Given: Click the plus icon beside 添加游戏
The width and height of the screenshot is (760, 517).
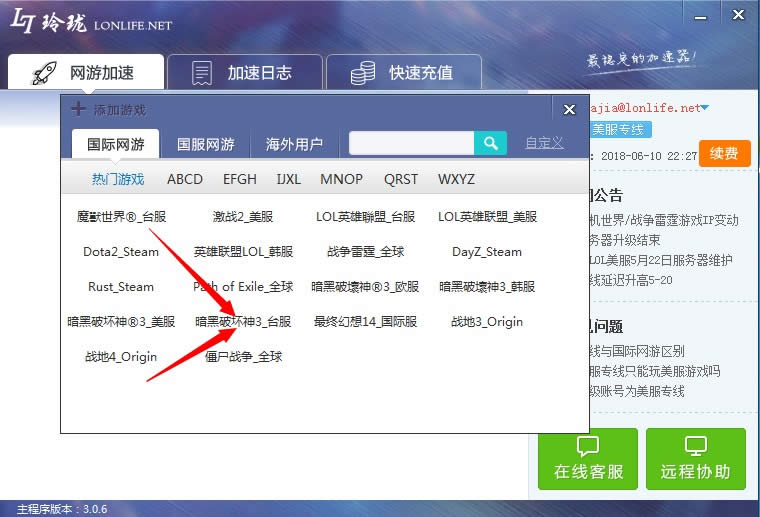Looking at the screenshot, I should pyautogui.click(x=79, y=109).
